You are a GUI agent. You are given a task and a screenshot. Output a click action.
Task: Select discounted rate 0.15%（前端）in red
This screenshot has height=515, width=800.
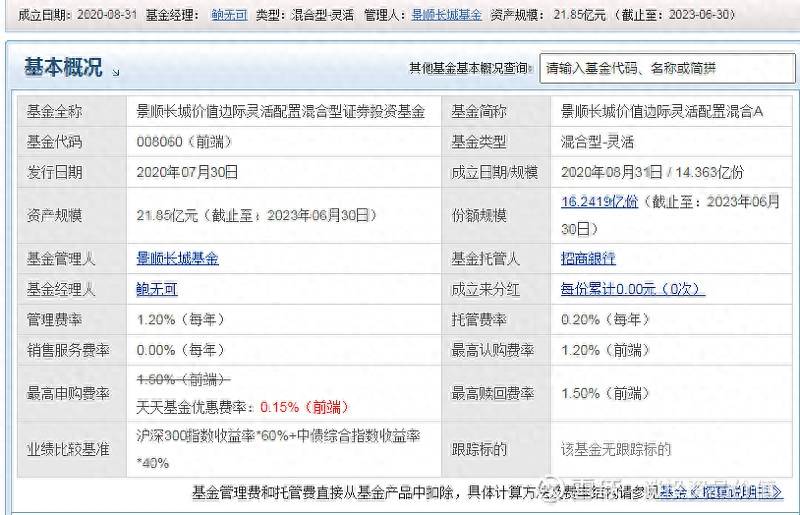click(x=305, y=407)
